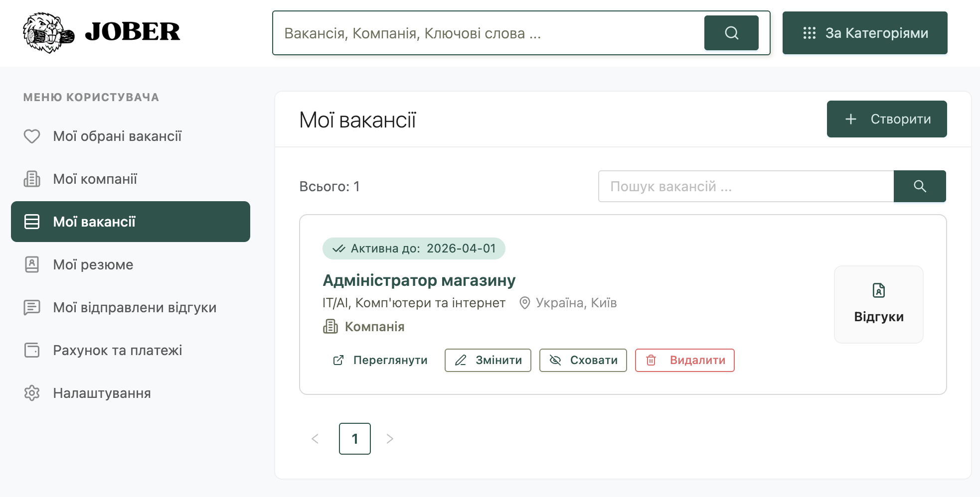Click the list icon on Мої вакансії item

pyautogui.click(x=32, y=222)
